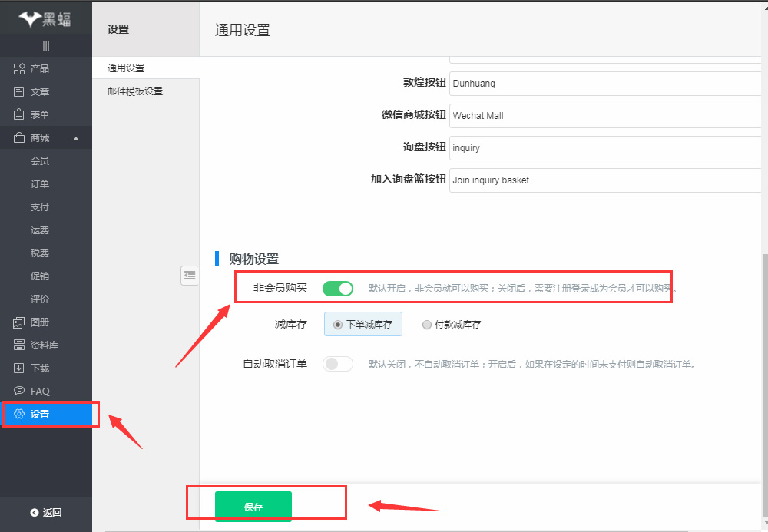This screenshot has width=768, height=532.
Task: Switch to 邮件模板设置 tab
Action: (x=135, y=91)
